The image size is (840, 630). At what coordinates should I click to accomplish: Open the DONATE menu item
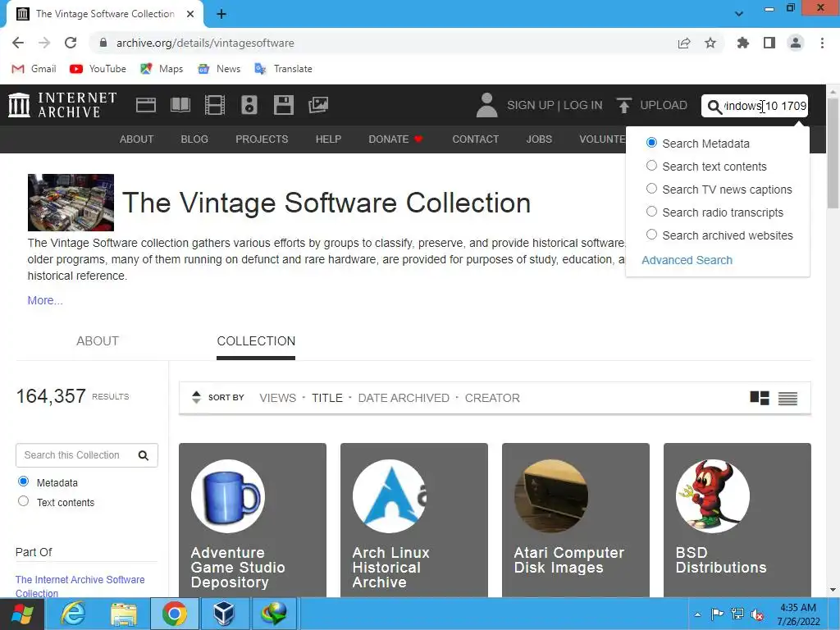click(x=395, y=139)
